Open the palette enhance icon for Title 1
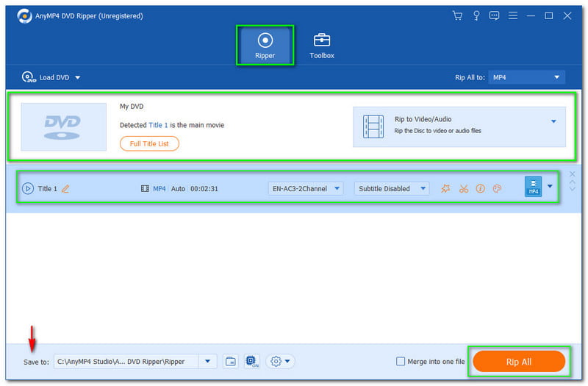Screen dimensions: 588x386 point(497,188)
